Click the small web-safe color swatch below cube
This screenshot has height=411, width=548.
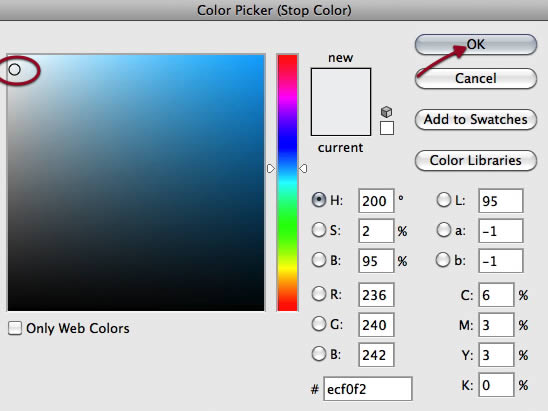[x=387, y=128]
